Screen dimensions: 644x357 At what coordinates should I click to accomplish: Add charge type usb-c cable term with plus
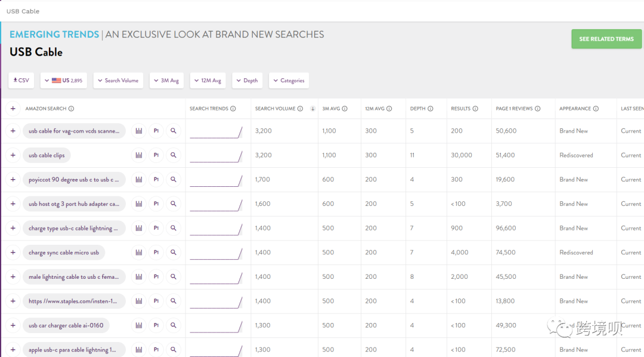click(13, 228)
